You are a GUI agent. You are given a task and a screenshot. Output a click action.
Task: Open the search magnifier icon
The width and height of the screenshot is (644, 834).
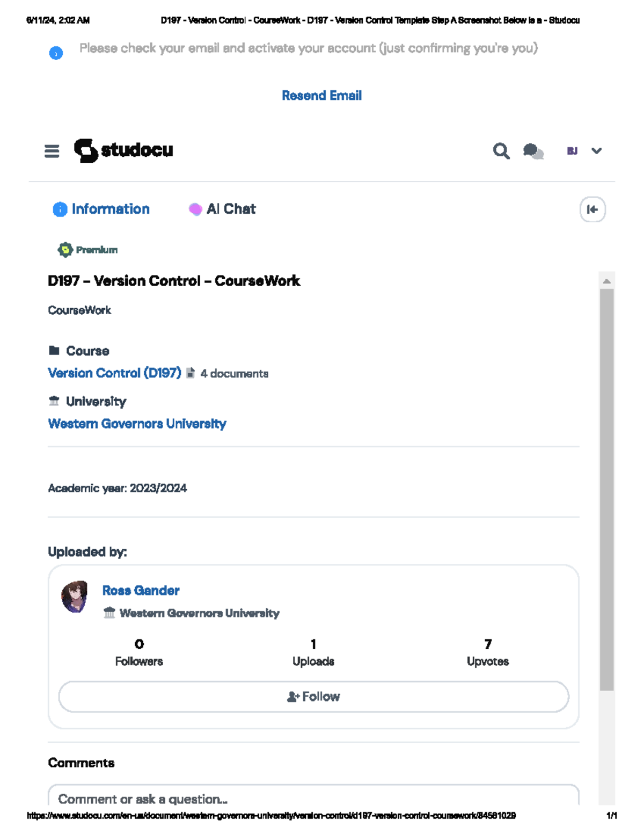point(501,151)
